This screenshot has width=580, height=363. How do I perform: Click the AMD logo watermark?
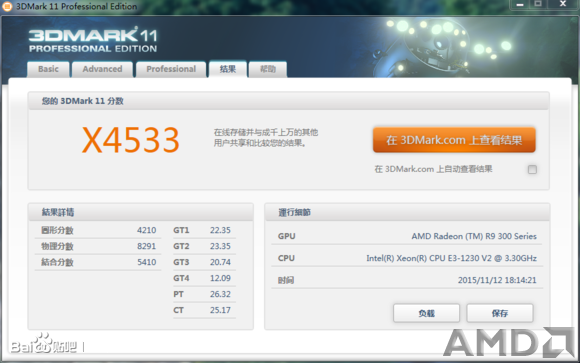[x=510, y=343]
